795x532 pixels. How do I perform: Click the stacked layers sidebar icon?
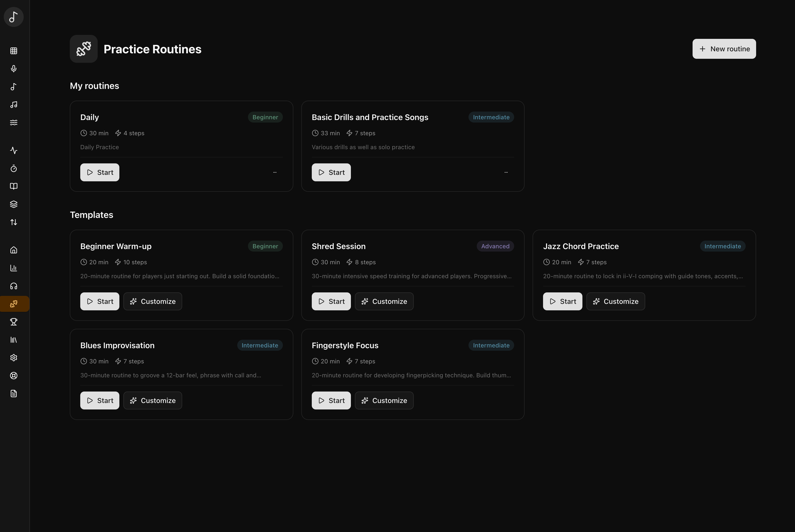coord(13,204)
